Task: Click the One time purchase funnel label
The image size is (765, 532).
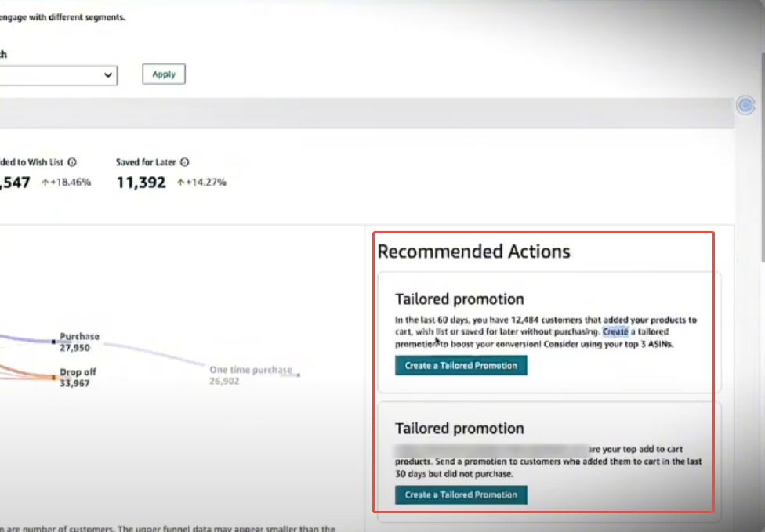Action: click(x=250, y=369)
